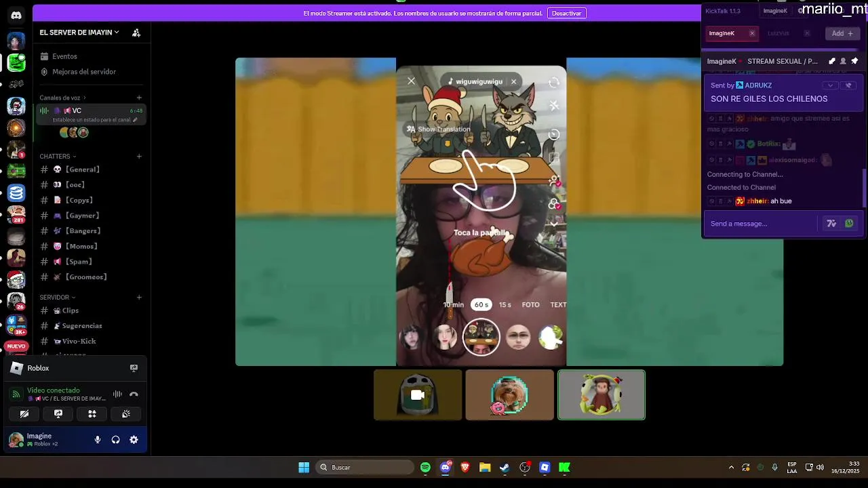Share Roblox screen from activity panel
Viewport: 868px width, 488px height.
[x=134, y=368]
